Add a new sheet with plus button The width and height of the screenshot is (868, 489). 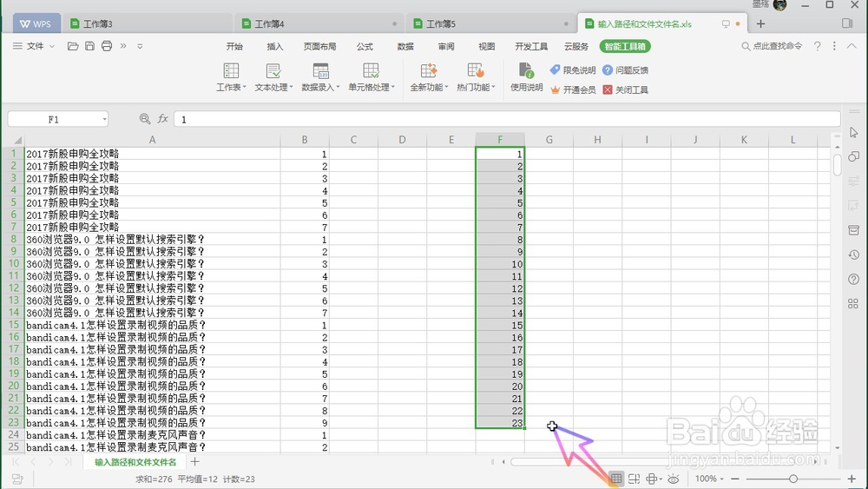(x=194, y=461)
